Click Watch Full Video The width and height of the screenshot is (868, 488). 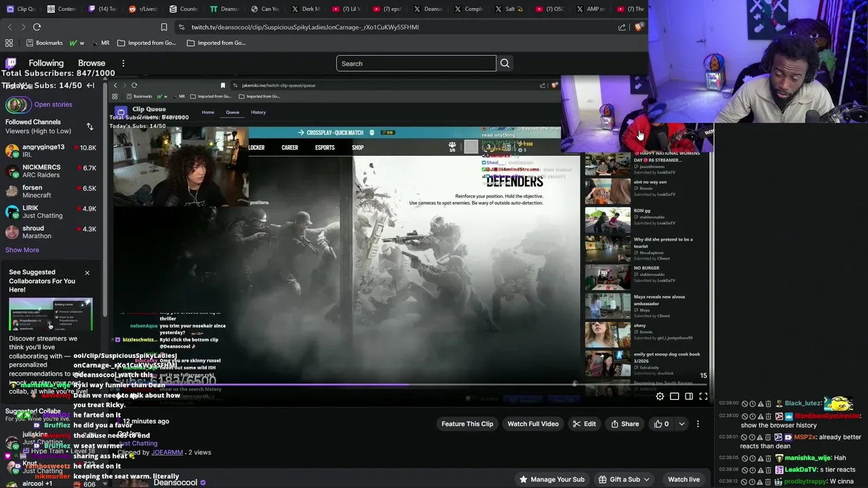(533, 424)
